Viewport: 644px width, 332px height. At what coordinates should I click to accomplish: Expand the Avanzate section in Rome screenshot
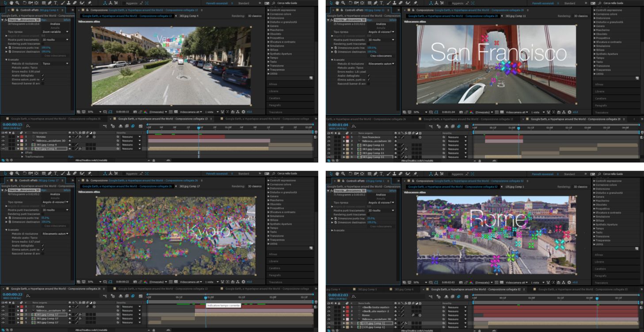(332, 230)
